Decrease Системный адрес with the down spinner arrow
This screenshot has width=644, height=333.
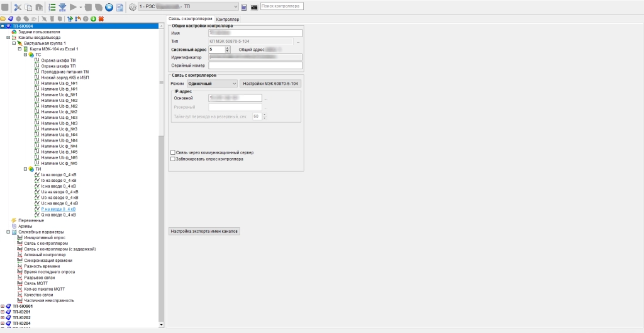[228, 51]
